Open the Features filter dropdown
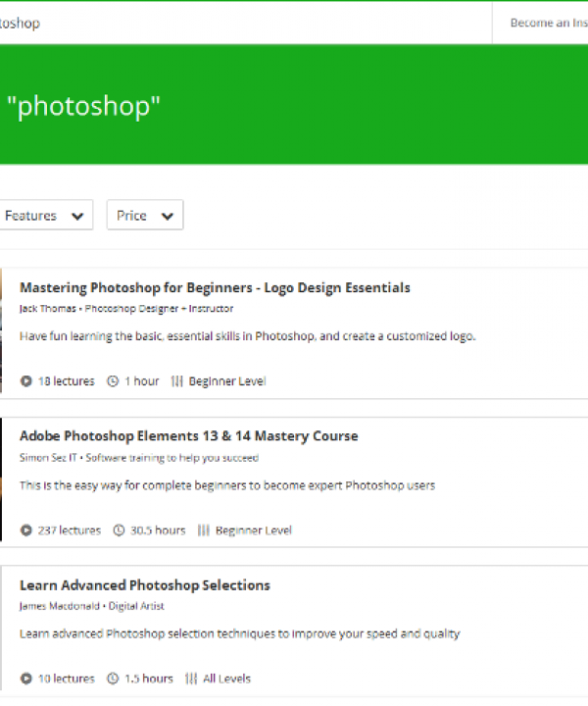The height and width of the screenshot is (706, 588). pos(46,215)
